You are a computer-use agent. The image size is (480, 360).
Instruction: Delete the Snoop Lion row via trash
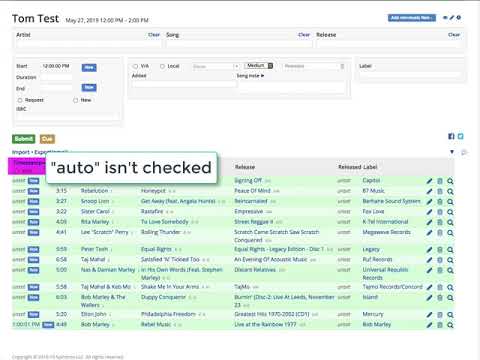click(440, 202)
